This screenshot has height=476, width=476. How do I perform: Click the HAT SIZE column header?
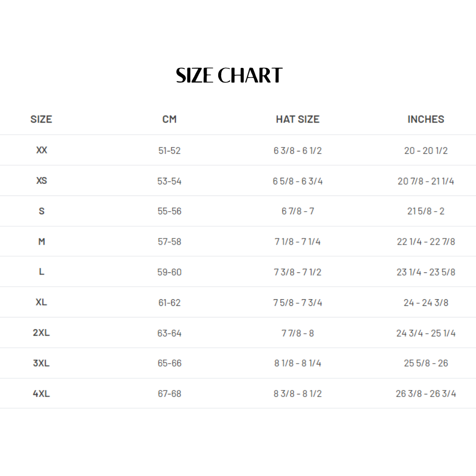click(x=298, y=120)
